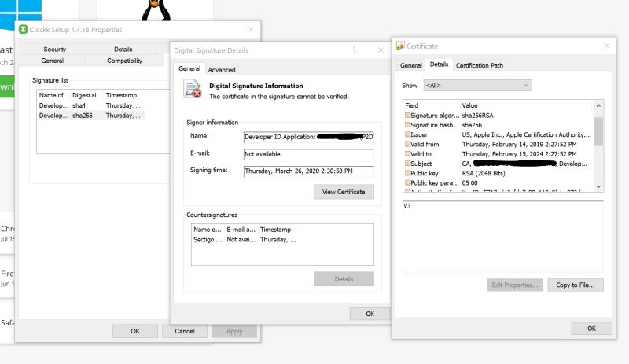Close the Clockk Setup Properties window
Image resolution: width=629 pixels, height=364 pixels.
click(x=251, y=29)
